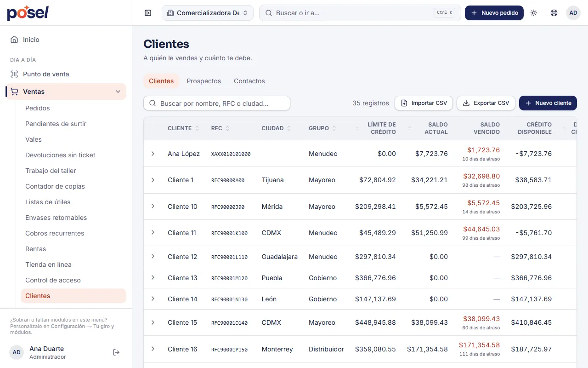Open Cobros recurrentes in sidebar
Viewport: 588px width, 368px height.
click(73, 233)
